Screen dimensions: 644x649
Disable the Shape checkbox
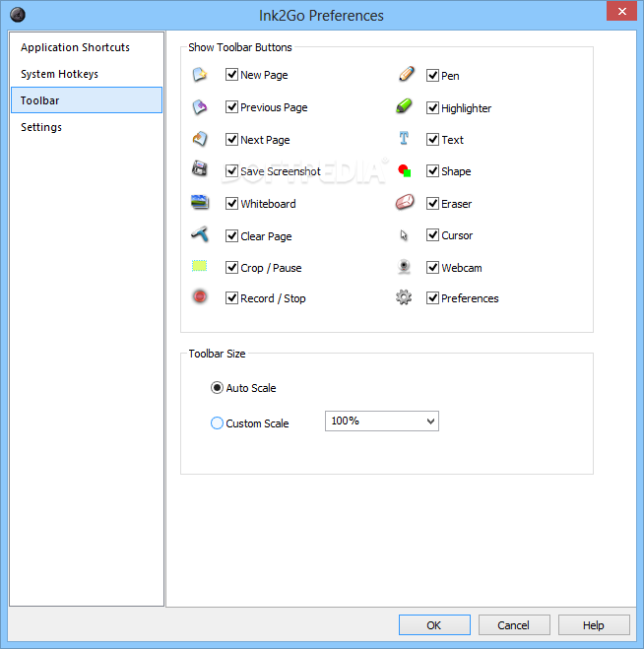pyautogui.click(x=432, y=171)
